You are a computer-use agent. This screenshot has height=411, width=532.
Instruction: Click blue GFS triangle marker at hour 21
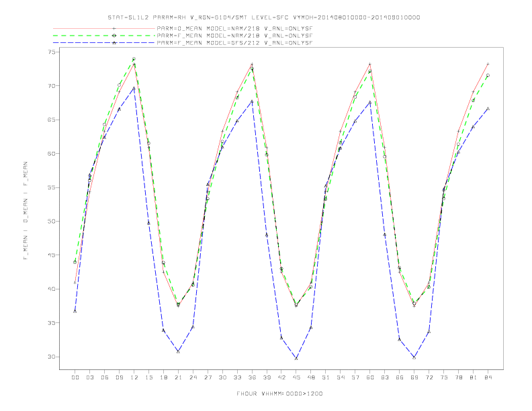tap(178, 352)
